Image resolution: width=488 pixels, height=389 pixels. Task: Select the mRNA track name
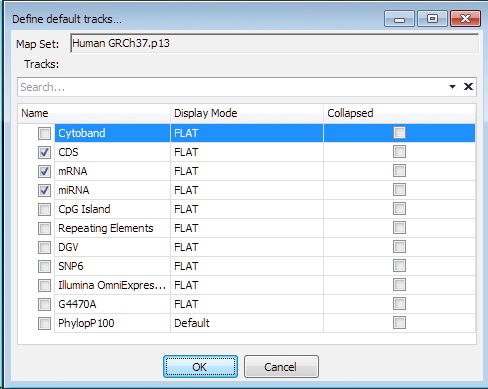pyautogui.click(x=73, y=171)
